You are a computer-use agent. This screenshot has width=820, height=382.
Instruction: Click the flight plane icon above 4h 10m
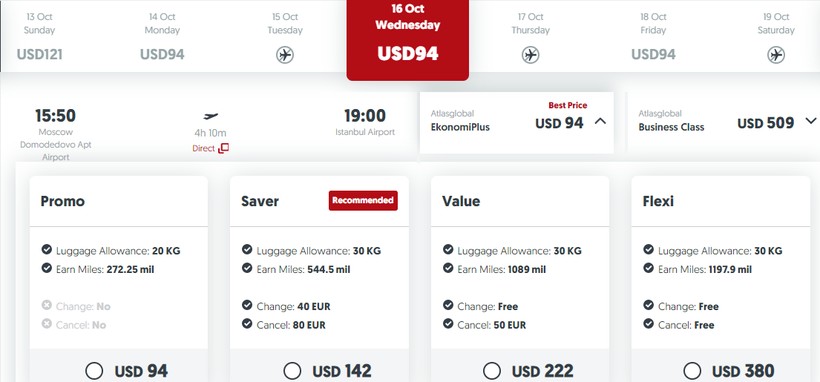[x=210, y=116]
